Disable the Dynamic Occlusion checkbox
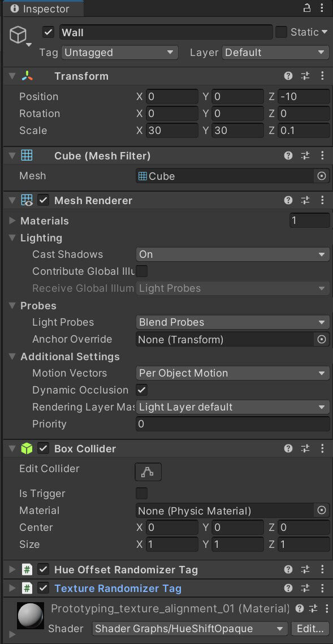Image resolution: width=333 pixels, height=644 pixels. [142, 390]
